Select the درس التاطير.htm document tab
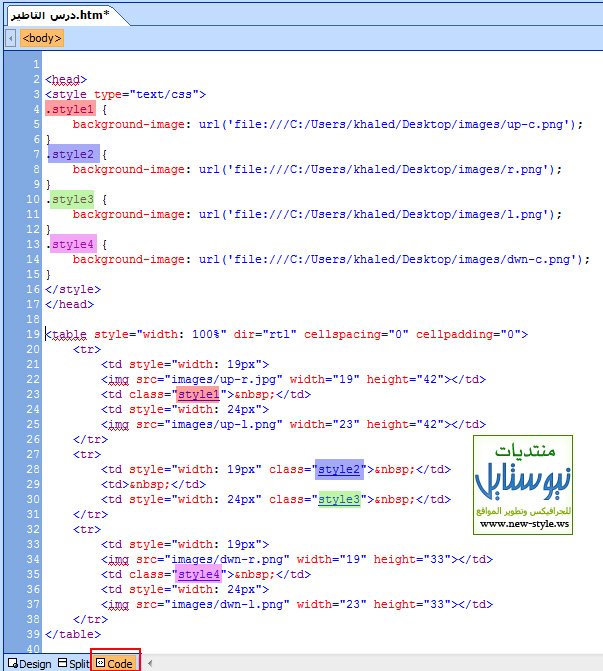 60,15
